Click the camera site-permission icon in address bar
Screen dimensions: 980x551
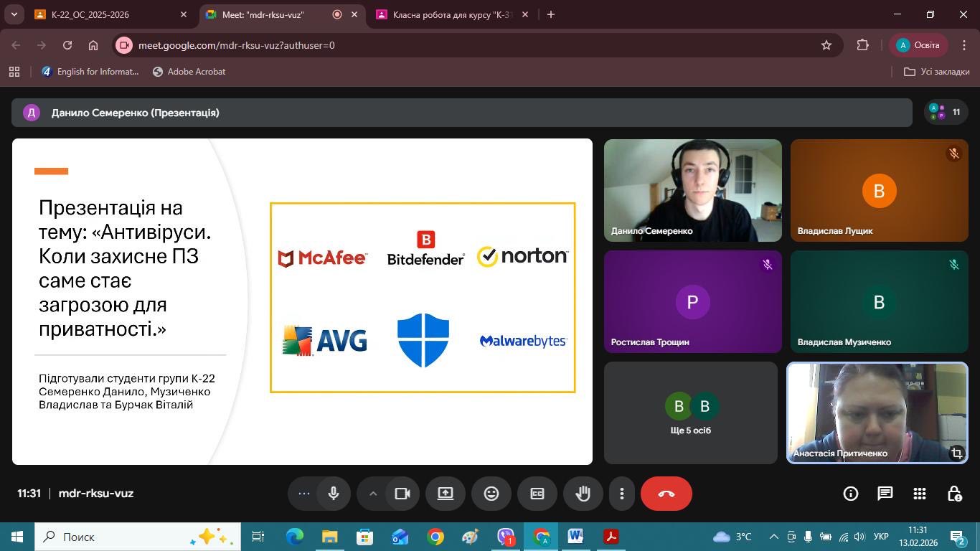[124, 45]
